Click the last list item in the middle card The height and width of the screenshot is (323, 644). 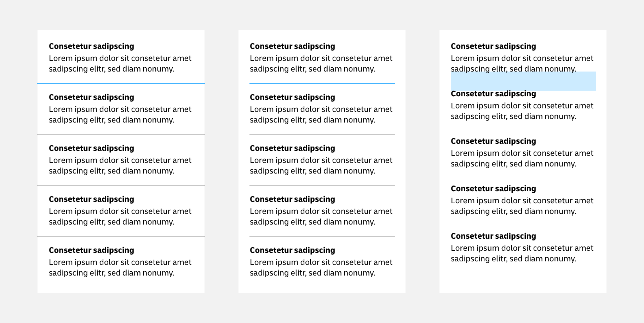pos(321,262)
